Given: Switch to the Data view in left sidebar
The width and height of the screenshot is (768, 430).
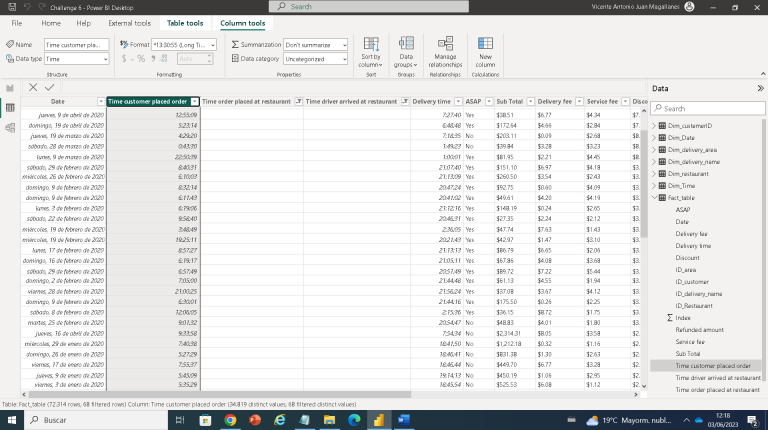Looking at the screenshot, I should 10,107.
